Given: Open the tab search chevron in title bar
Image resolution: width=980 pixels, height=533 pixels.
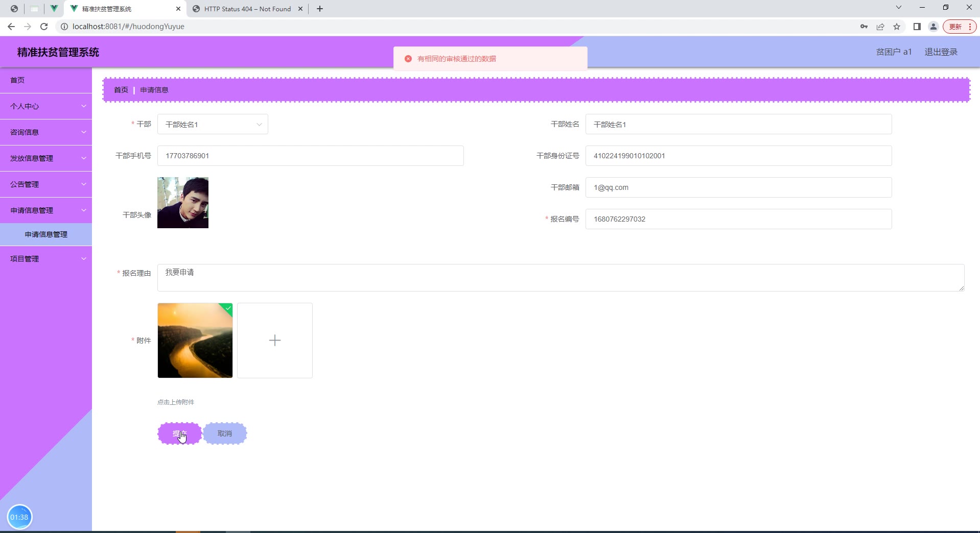Looking at the screenshot, I should 899,7.
